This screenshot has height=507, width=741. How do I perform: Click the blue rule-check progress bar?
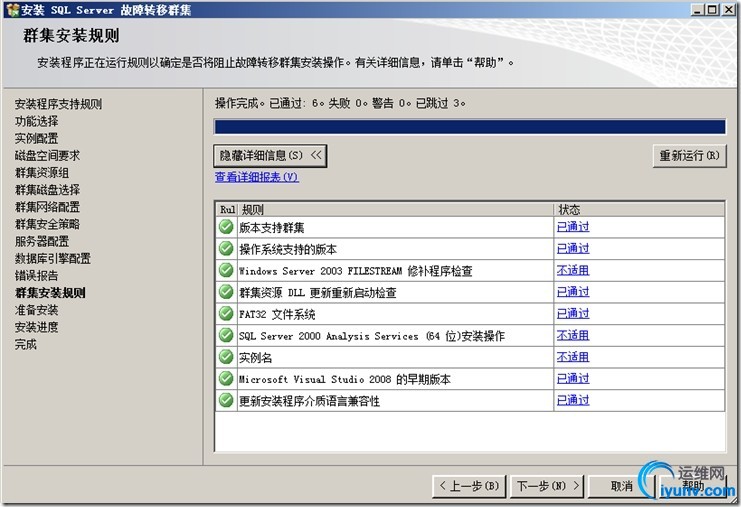pos(470,127)
